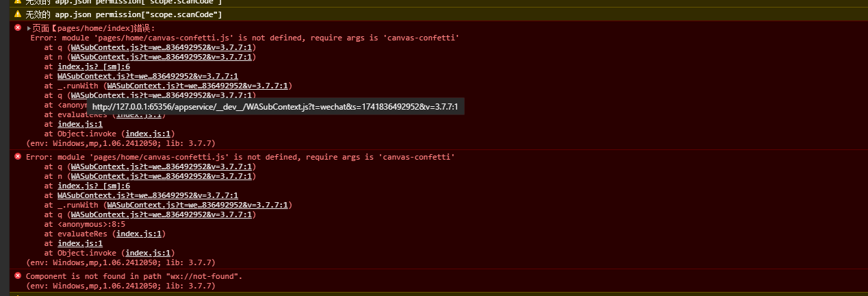Screen dimensions: 868x296
Task: Open the Object.invoke index.js:1 link in the first error
Action: coord(150,134)
